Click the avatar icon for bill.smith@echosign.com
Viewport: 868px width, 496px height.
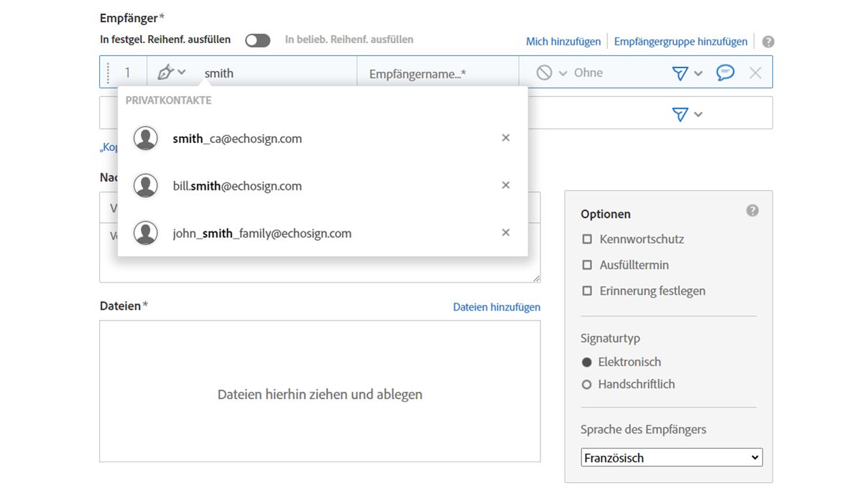coord(146,185)
